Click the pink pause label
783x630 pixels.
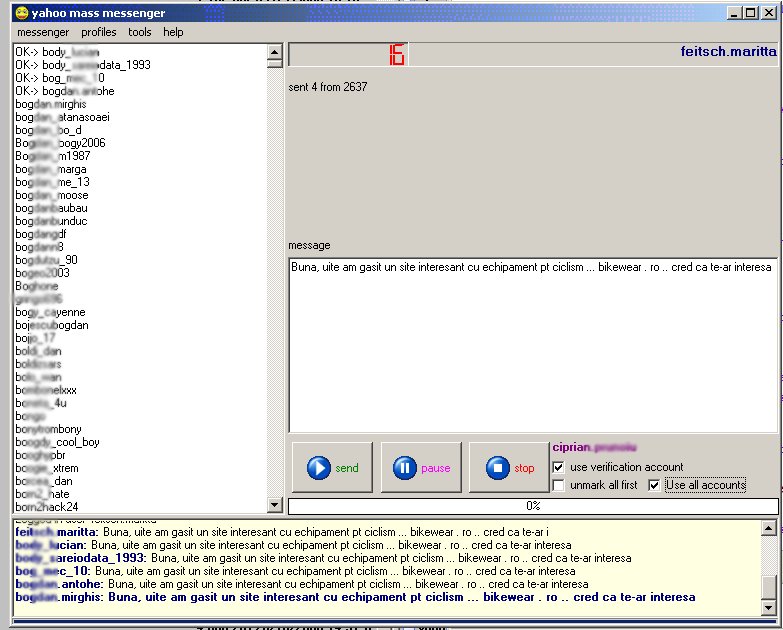435,468
